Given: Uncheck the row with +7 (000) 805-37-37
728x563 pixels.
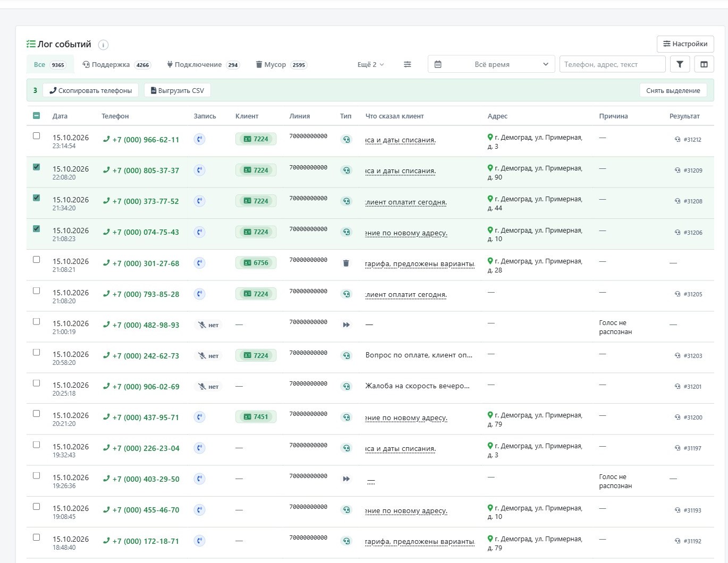Looking at the screenshot, I should [x=36, y=167].
